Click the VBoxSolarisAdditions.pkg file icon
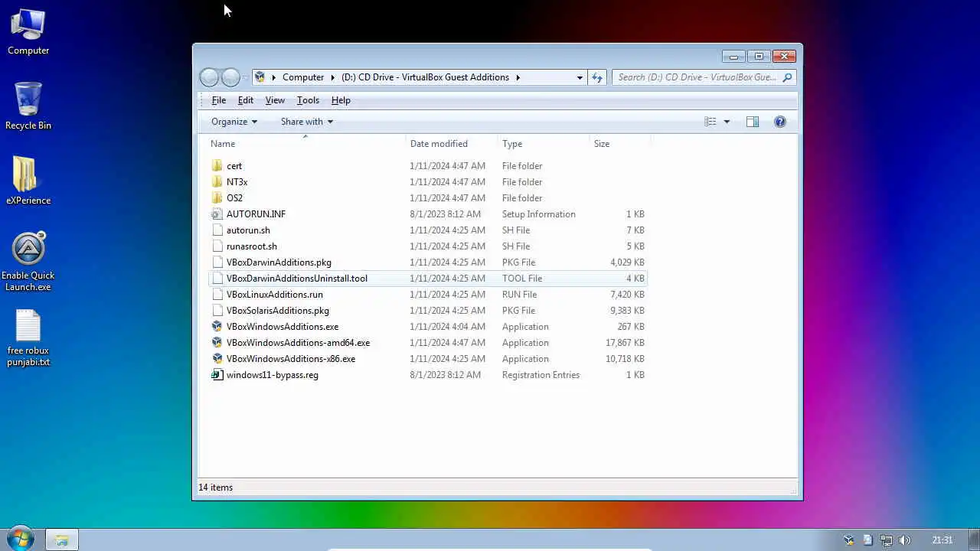 [x=217, y=311]
